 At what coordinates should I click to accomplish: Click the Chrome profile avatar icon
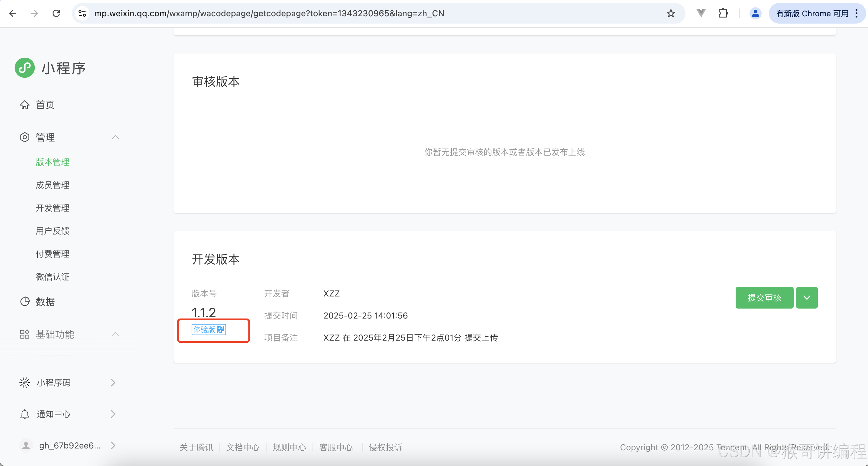tap(755, 14)
